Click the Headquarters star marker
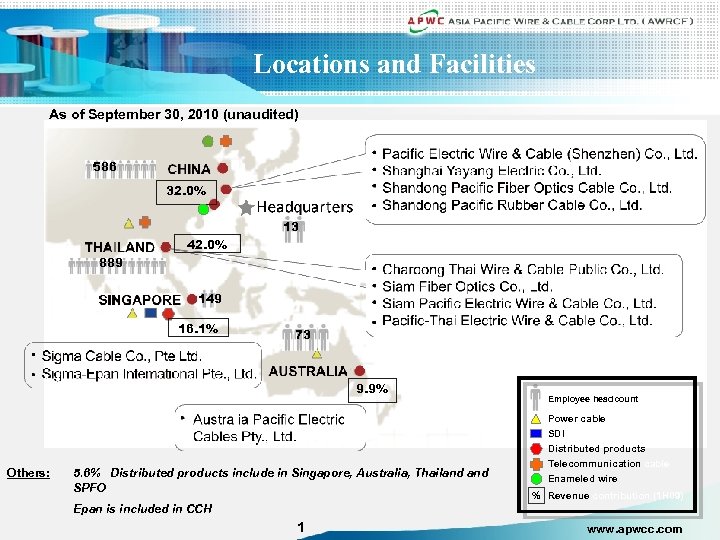The width and height of the screenshot is (720, 540). pos(247,208)
